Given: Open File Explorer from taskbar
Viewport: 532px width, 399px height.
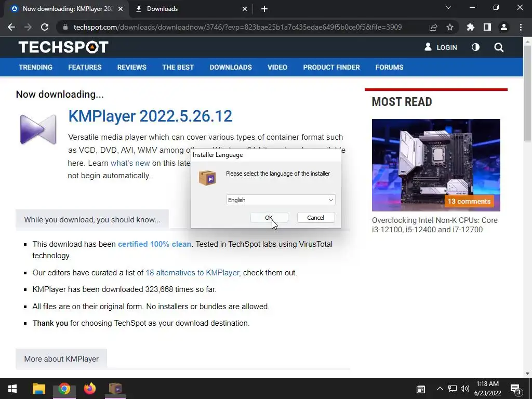Looking at the screenshot, I should 38,389.
